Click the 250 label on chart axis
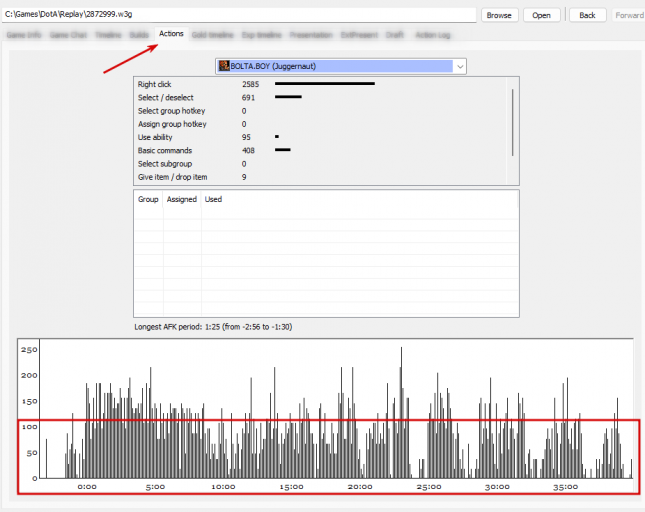This screenshot has height=512, width=645. pyautogui.click(x=29, y=350)
